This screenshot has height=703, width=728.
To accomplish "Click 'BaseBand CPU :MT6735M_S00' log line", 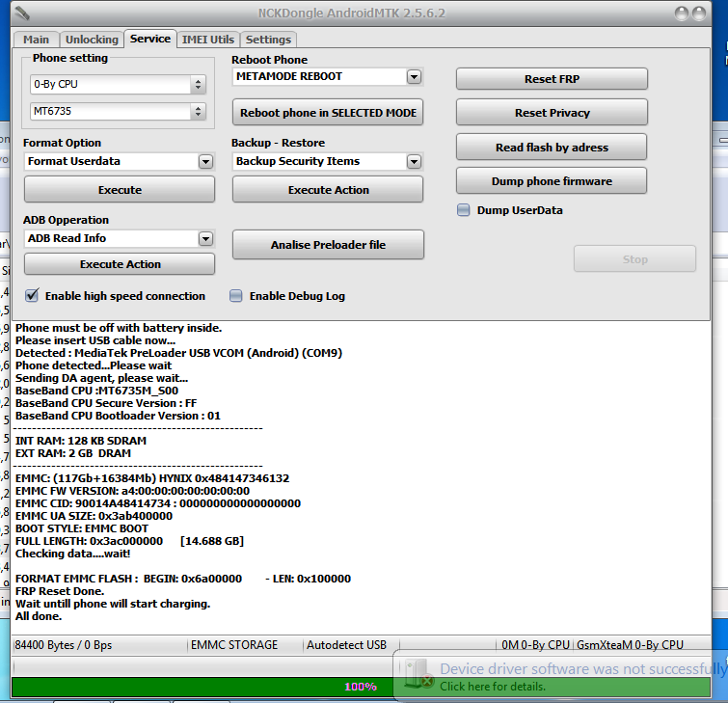I will click(96, 391).
